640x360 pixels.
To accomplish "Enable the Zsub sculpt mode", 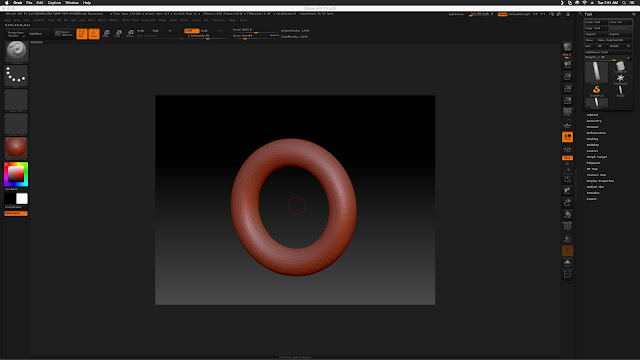I will [x=204, y=31].
